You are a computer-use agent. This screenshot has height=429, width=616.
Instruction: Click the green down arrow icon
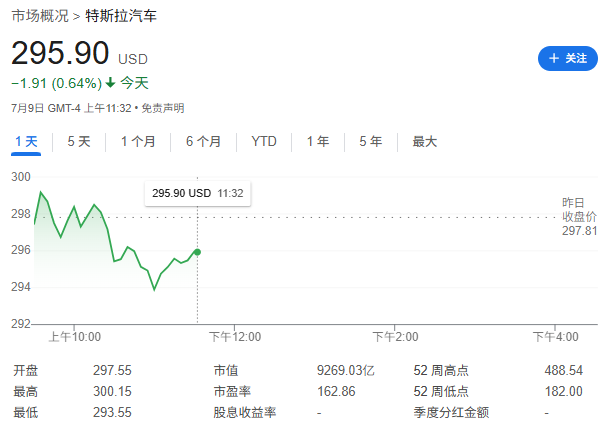(110, 82)
